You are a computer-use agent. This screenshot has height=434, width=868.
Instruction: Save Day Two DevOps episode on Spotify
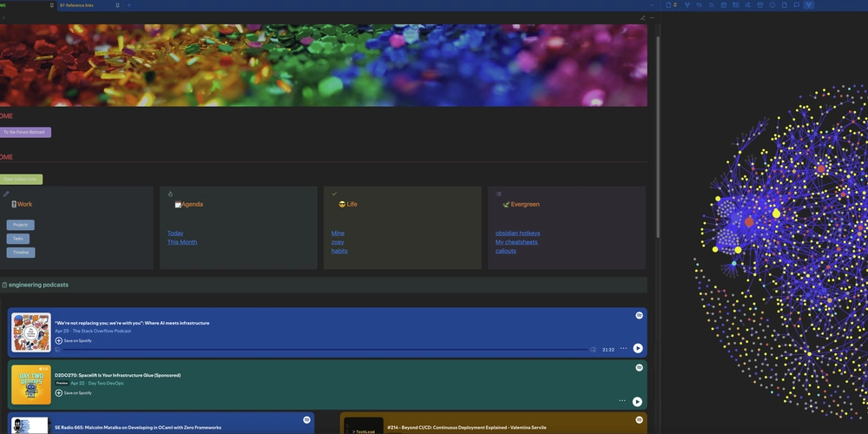[x=74, y=393]
